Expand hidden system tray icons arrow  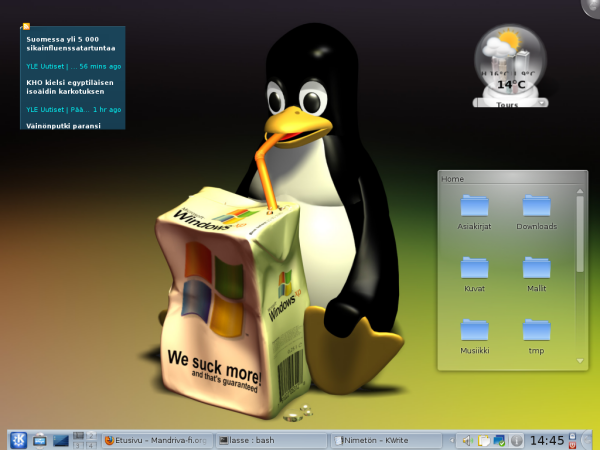coord(451,440)
